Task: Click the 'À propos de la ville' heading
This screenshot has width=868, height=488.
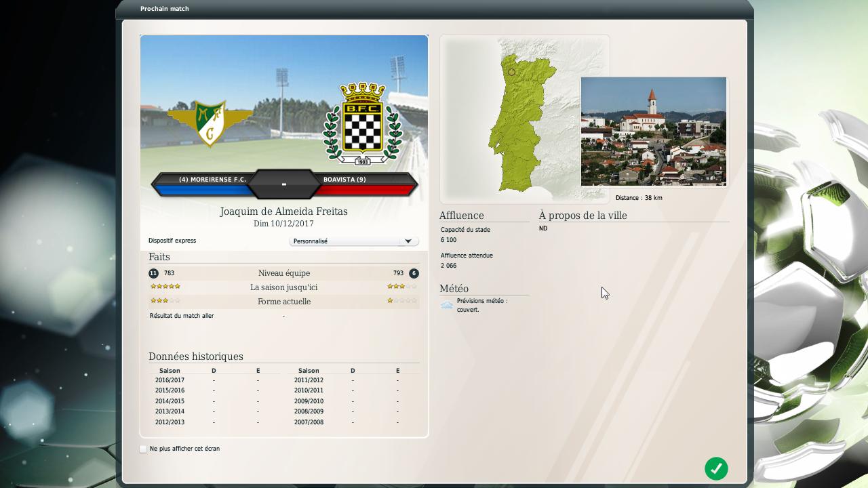Action: coord(583,216)
